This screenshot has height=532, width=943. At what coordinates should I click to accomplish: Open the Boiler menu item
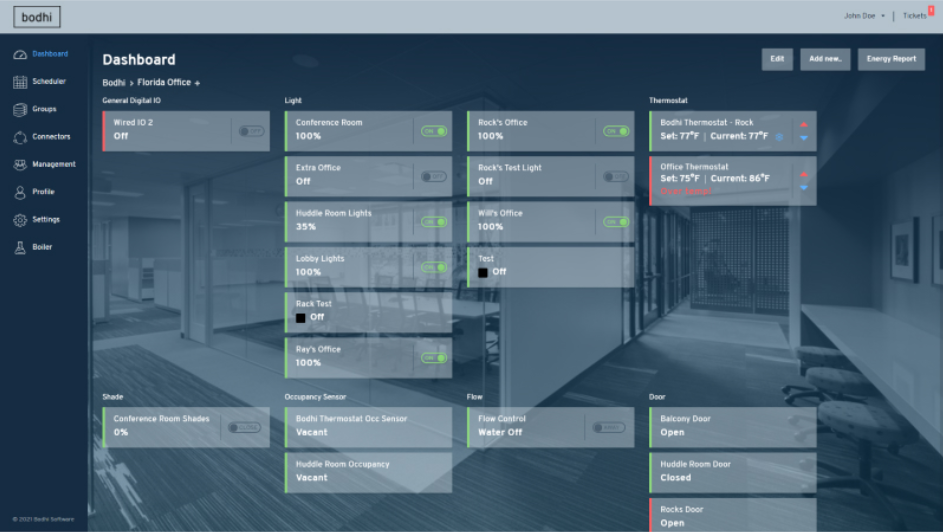(x=42, y=247)
